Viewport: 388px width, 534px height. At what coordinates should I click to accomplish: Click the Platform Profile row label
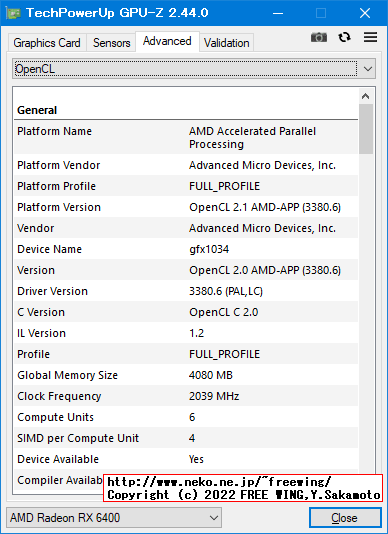tap(57, 186)
